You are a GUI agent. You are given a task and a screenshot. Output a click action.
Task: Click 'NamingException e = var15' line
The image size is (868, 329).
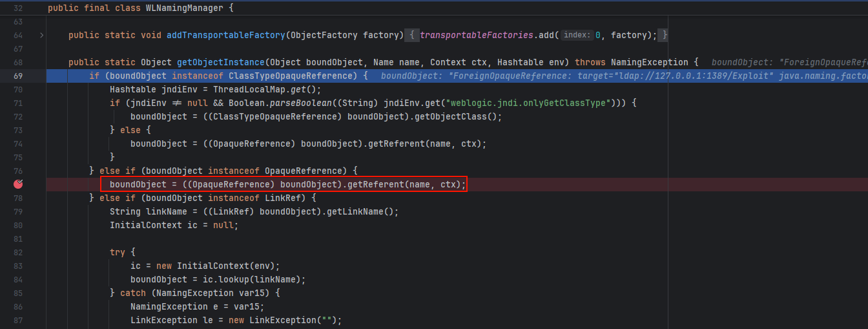click(198, 306)
